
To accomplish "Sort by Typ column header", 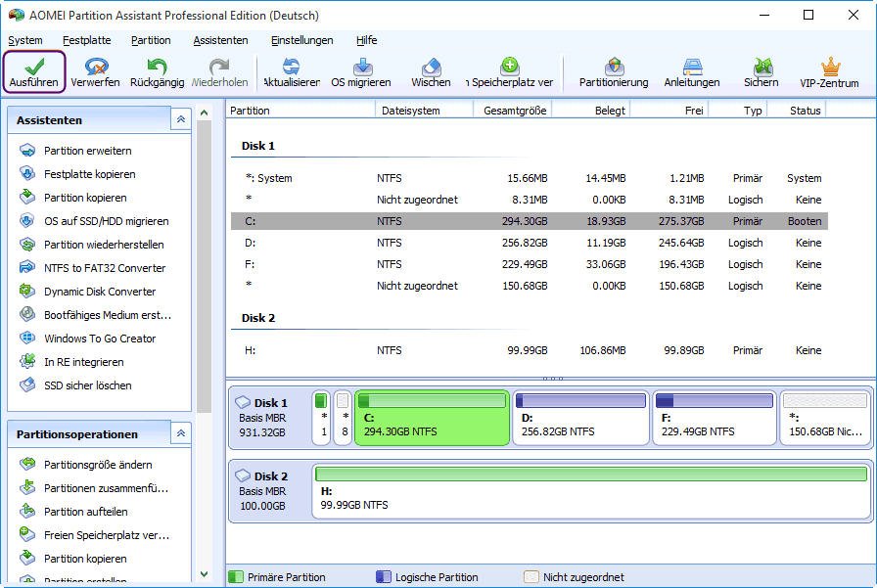I will (x=738, y=111).
